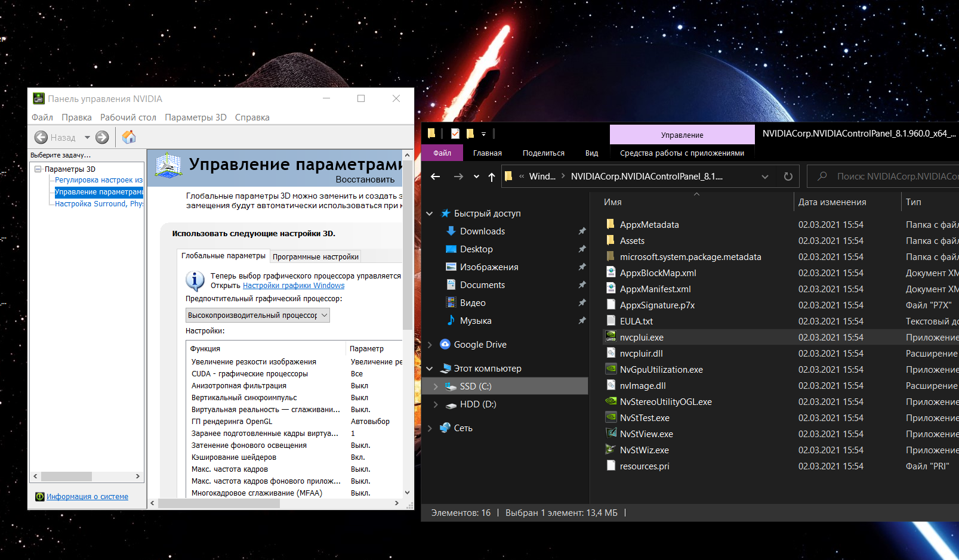The image size is (959, 560).
Task: Select Настройка Surround, PhysX tree item
Action: (98, 203)
